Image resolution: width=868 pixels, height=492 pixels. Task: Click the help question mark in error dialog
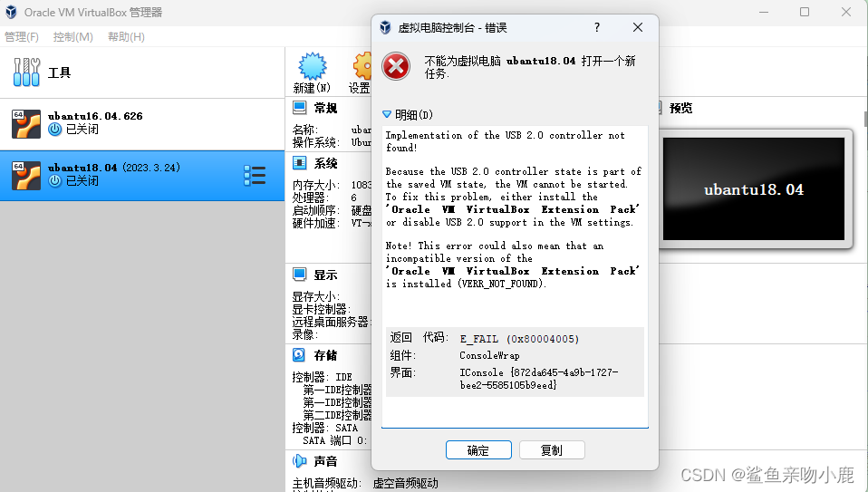(x=597, y=27)
